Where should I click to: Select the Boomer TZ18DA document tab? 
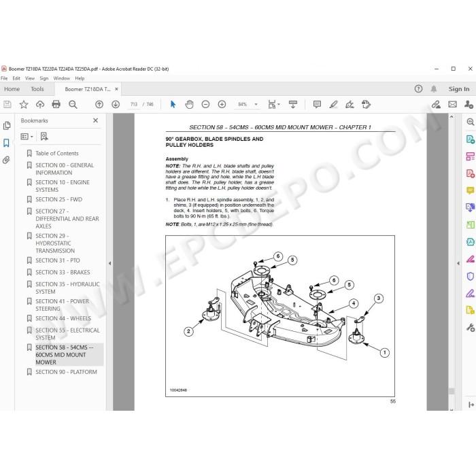click(x=88, y=89)
